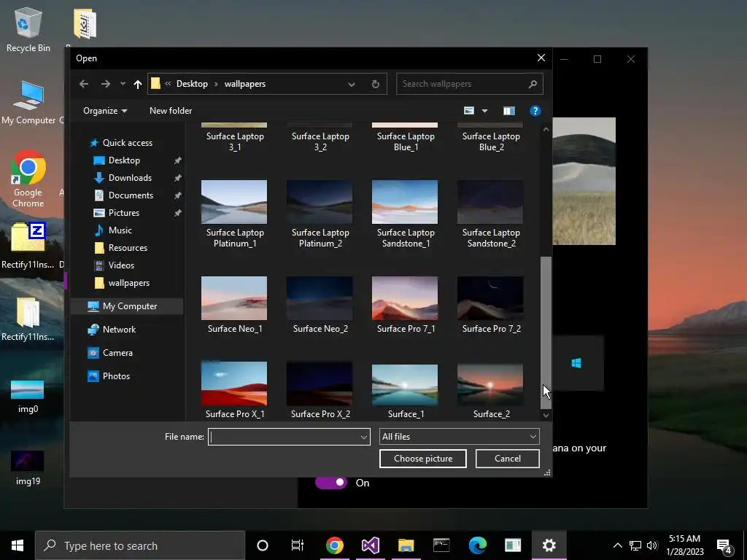Go up one folder level
Image resolution: width=747 pixels, height=560 pixels.
138,84
